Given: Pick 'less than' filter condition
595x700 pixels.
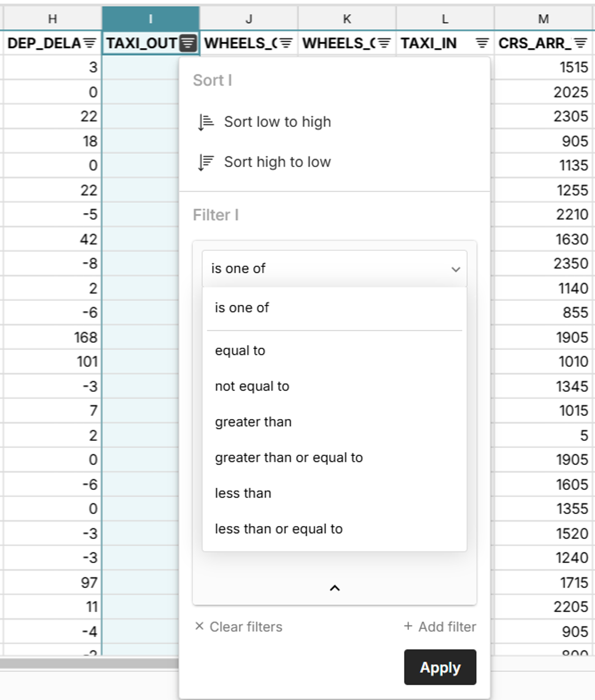Looking at the screenshot, I should [243, 494].
